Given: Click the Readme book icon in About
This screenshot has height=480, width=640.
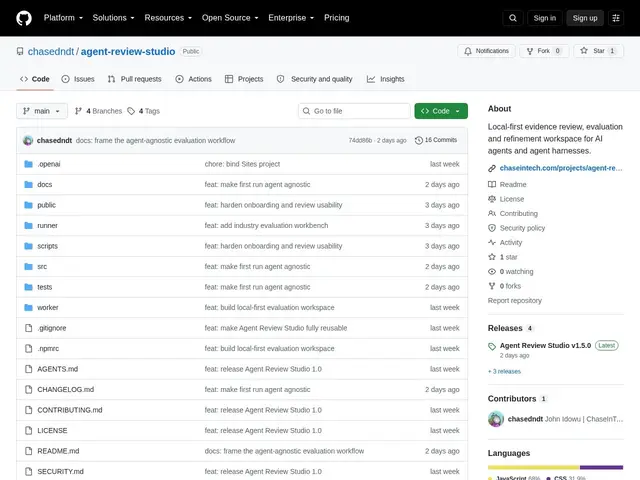Looking at the screenshot, I should [x=492, y=184].
